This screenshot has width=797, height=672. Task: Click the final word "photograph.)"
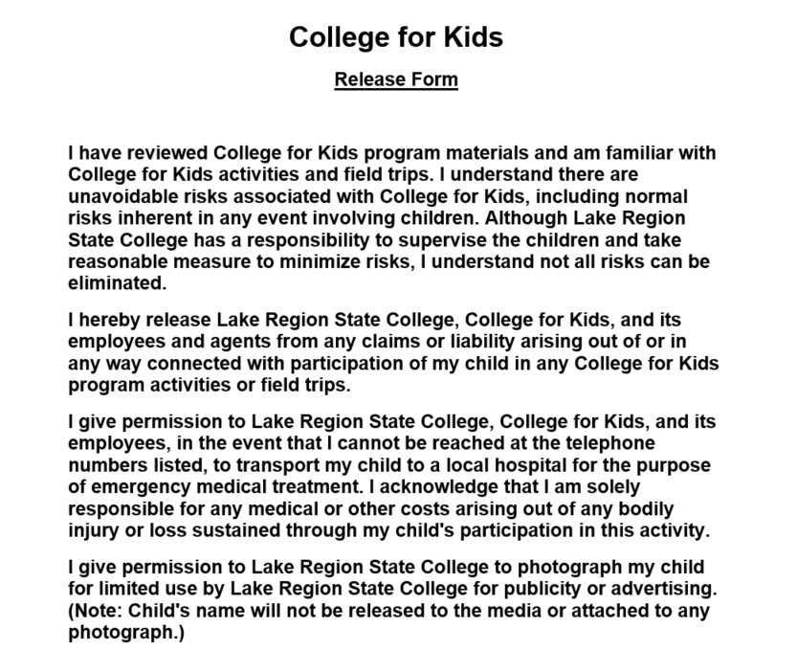pos(126,633)
